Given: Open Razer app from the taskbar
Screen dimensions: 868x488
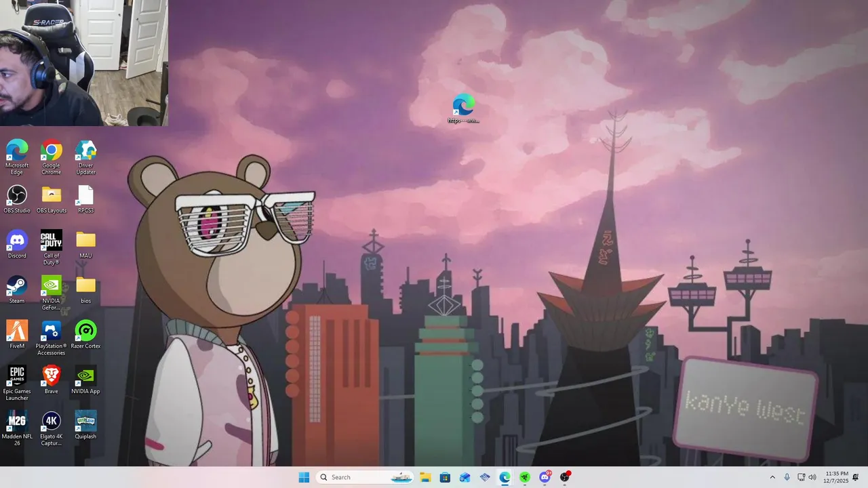Looking at the screenshot, I should coord(525,477).
